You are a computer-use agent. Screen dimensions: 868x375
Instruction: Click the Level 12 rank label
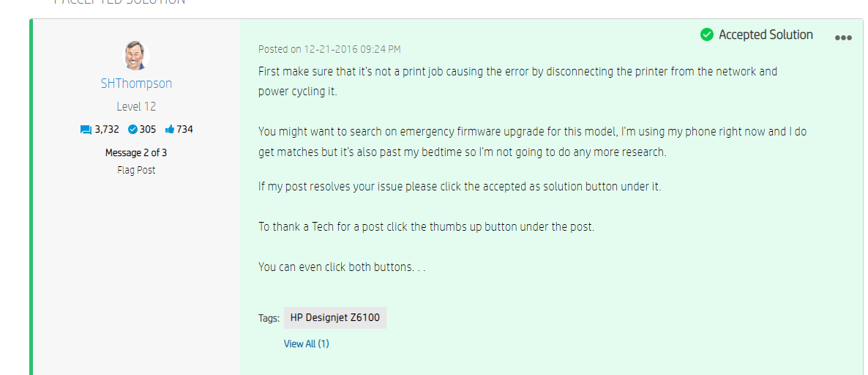click(x=136, y=106)
